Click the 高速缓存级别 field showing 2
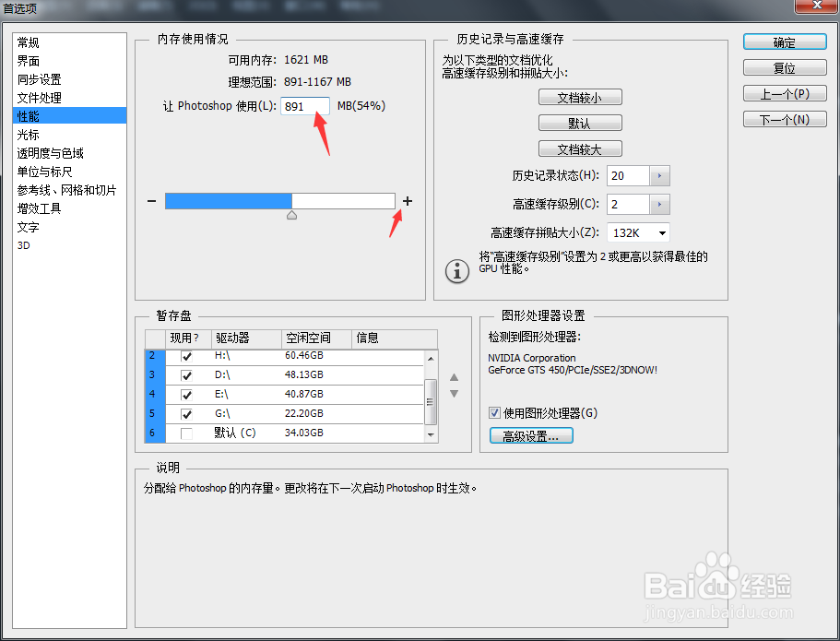 click(x=628, y=204)
